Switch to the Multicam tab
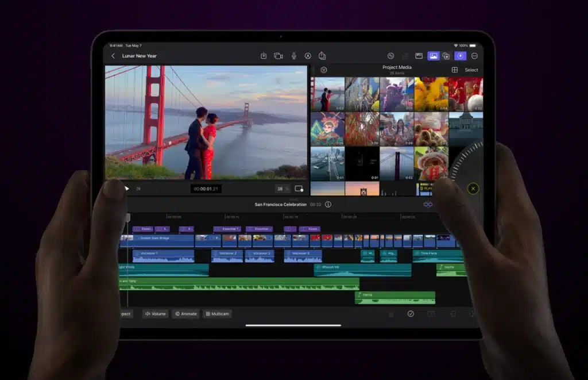 pyautogui.click(x=218, y=314)
